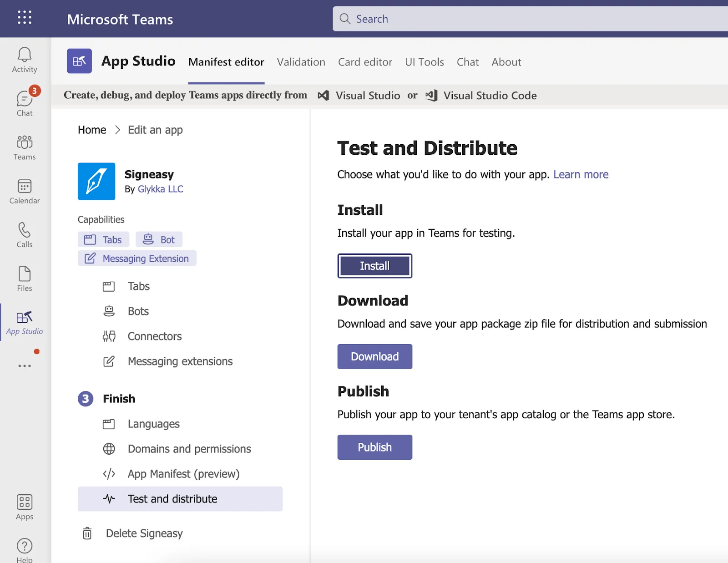The height and width of the screenshot is (563, 728).
Task: Click the Messaging extensions pencil icon
Action: click(109, 361)
